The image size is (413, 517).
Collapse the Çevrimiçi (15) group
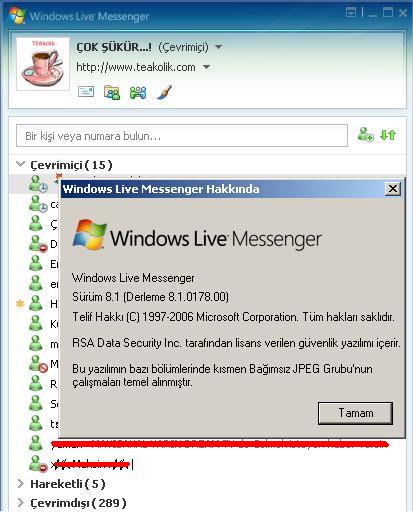[x=21, y=164]
